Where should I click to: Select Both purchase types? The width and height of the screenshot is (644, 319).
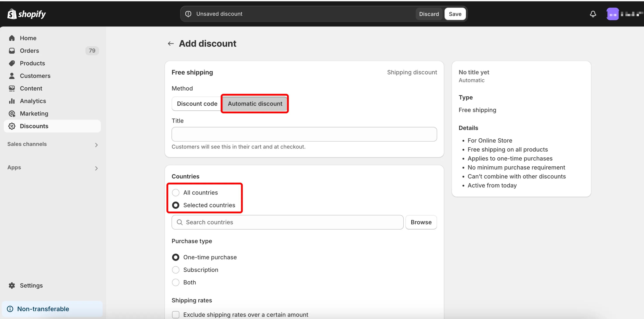point(176,282)
